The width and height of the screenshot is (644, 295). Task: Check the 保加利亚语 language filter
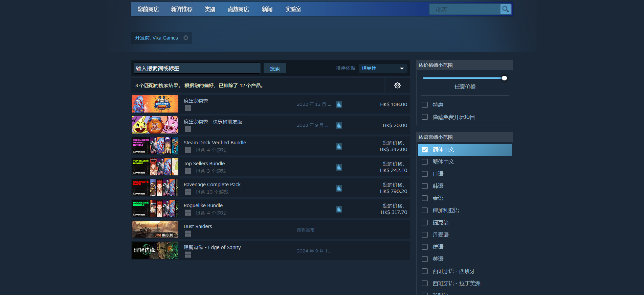[x=425, y=210]
